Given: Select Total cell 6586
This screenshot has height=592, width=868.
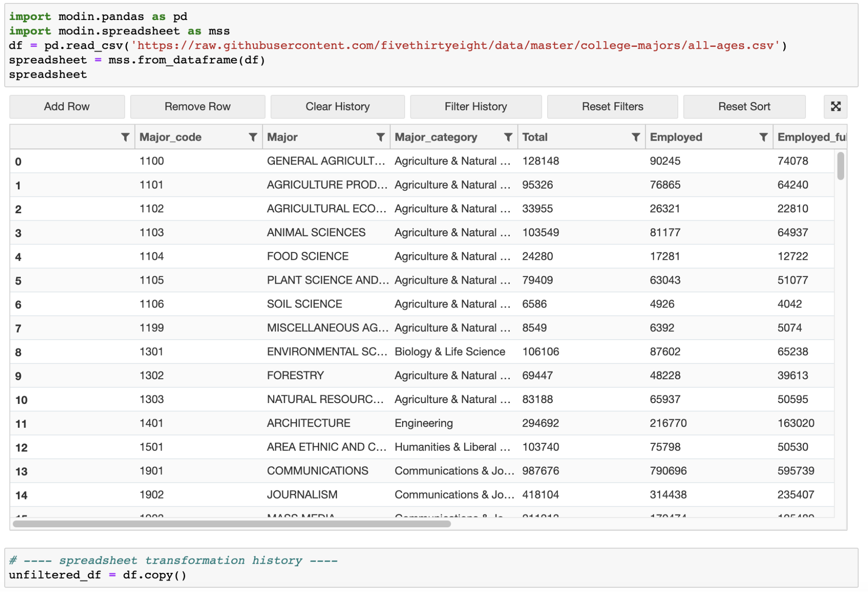Looking at the screenshot, I should 581,304.
